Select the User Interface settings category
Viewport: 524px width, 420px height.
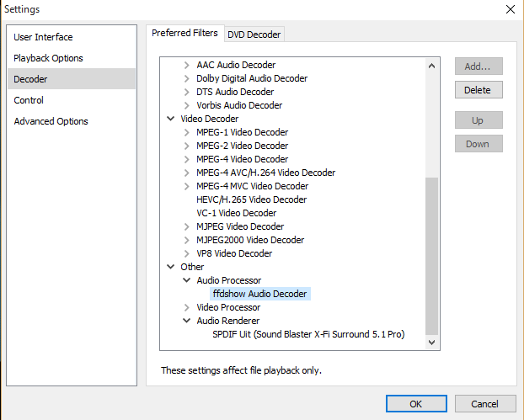43,37
